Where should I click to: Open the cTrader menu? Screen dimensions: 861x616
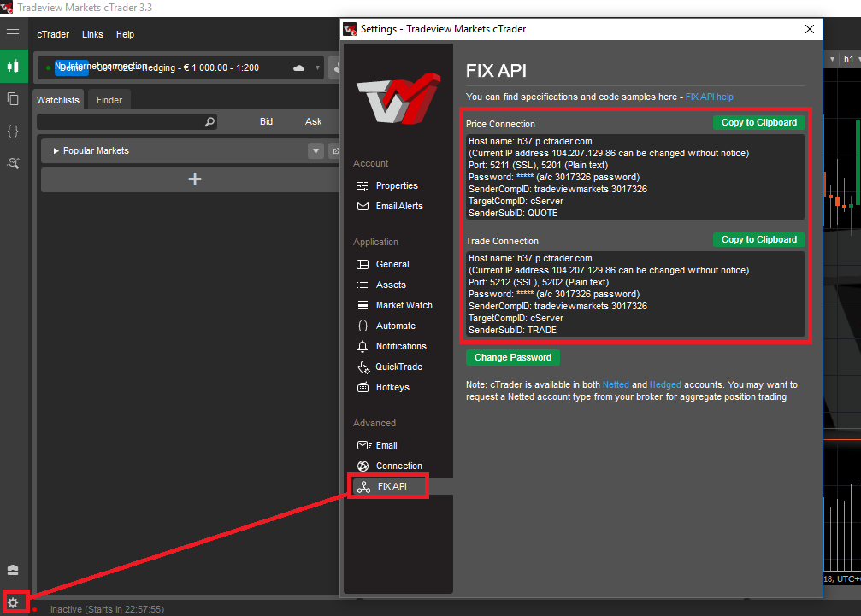pyautogui.click(x=53, y=34)
